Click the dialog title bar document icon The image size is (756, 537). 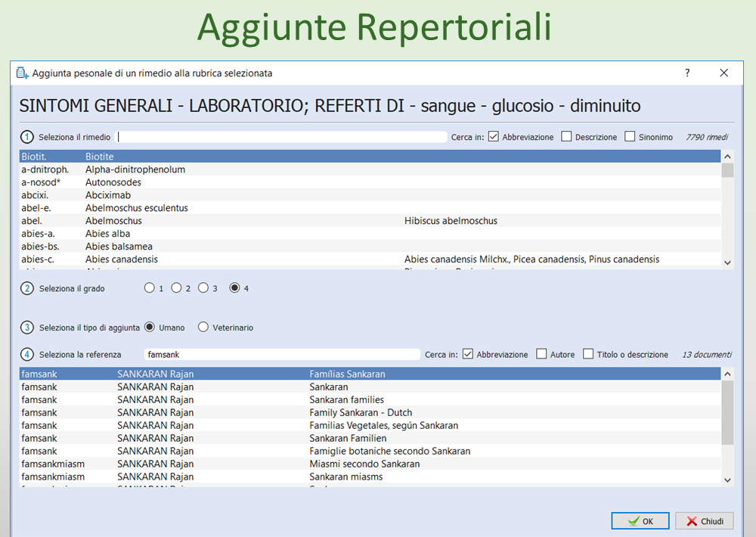22,73
